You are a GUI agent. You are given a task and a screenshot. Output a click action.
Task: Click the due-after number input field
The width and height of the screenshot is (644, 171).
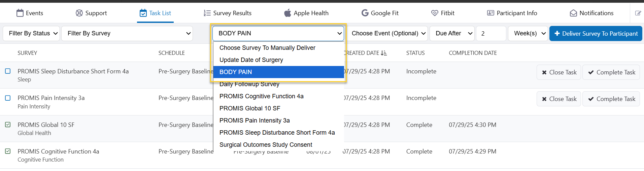click(491, 33)
